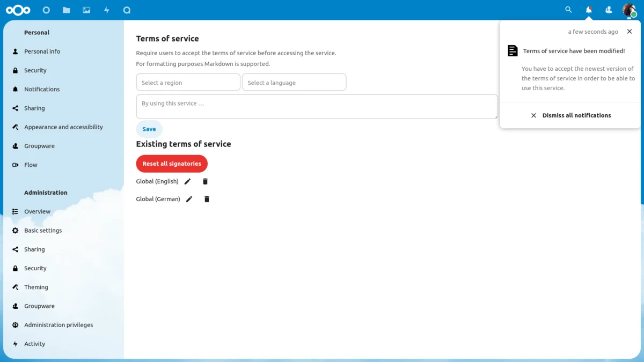Edit the Global (German) terms

[x=189, y=199]
